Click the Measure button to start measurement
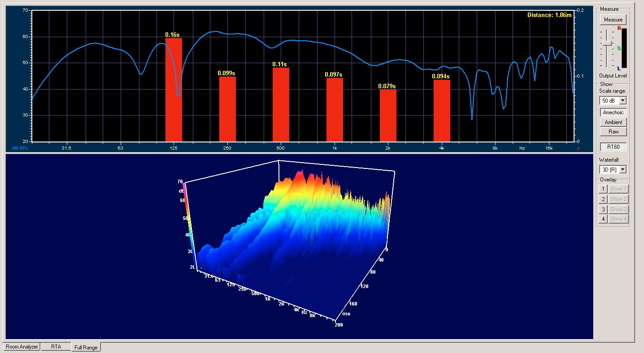The image size is (644, 353). 613,19
